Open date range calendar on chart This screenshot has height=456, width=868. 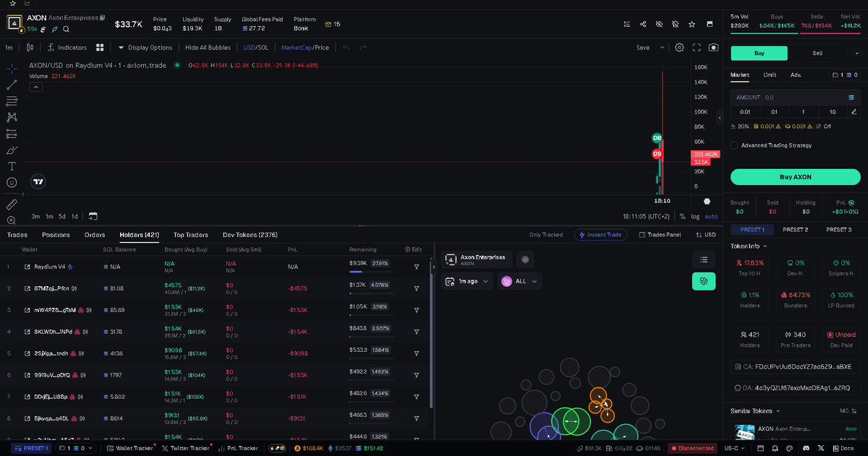(93, 216)
